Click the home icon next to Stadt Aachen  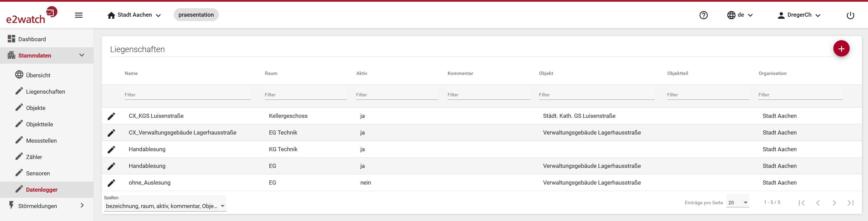111,15
